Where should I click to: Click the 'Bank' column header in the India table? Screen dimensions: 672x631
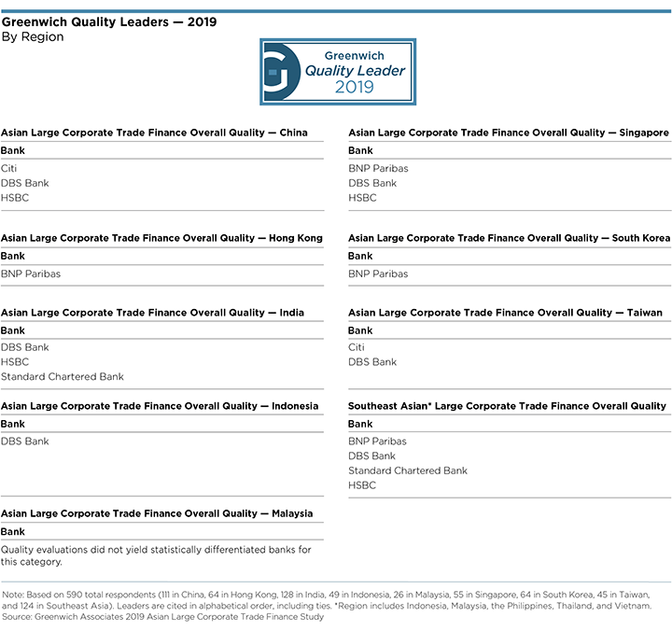pos(13,330)
